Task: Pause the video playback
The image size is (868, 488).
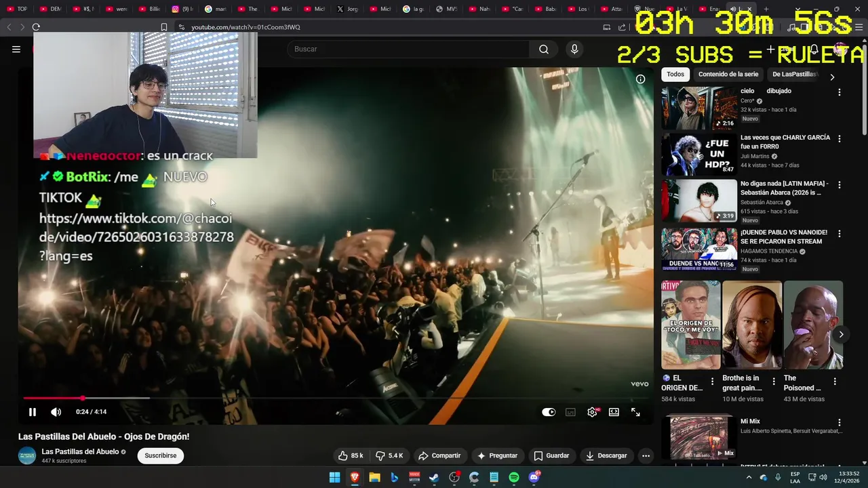Action: (x=32, y=411)
